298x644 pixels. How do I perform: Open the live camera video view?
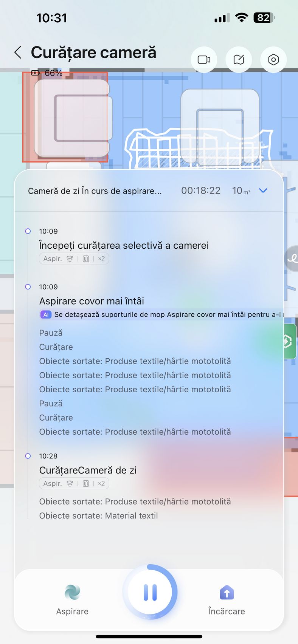[204, 60]
